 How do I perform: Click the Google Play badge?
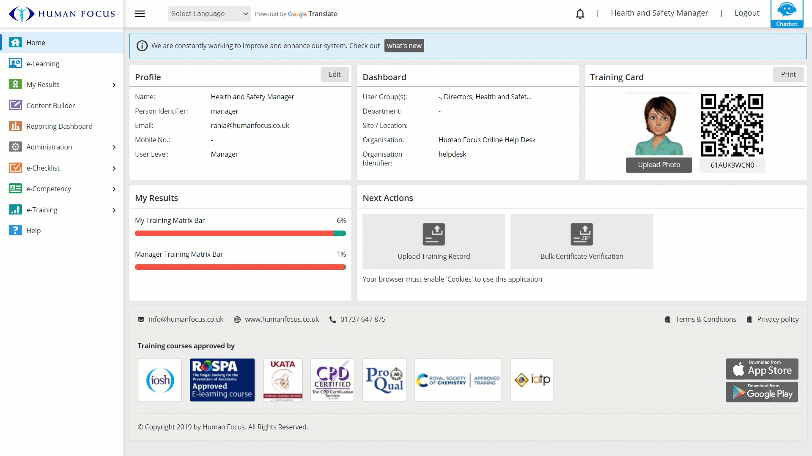(x=761, y=392)
